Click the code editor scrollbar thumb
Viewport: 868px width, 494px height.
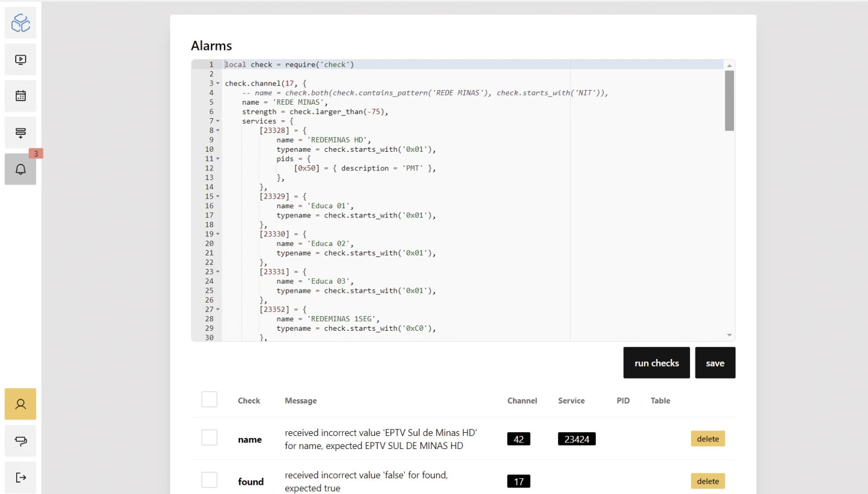click(x=730, y=101)
